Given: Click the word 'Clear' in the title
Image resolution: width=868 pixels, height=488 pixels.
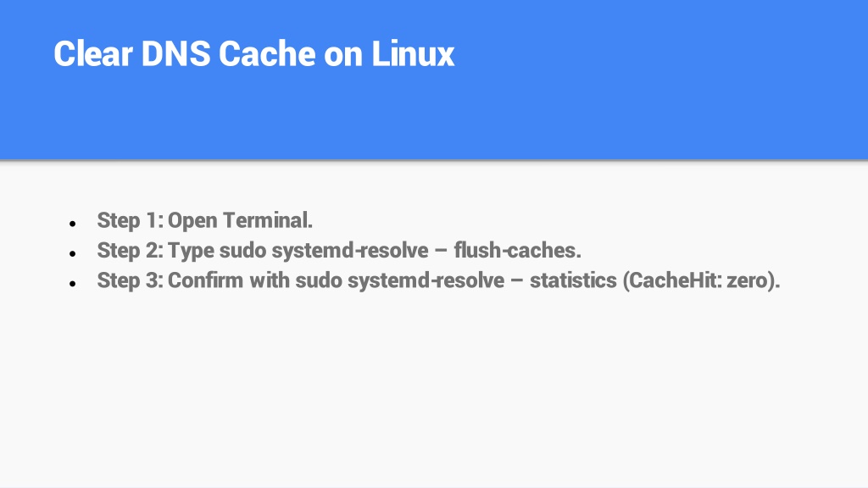Looking at the screenshot, I should 93,54.
